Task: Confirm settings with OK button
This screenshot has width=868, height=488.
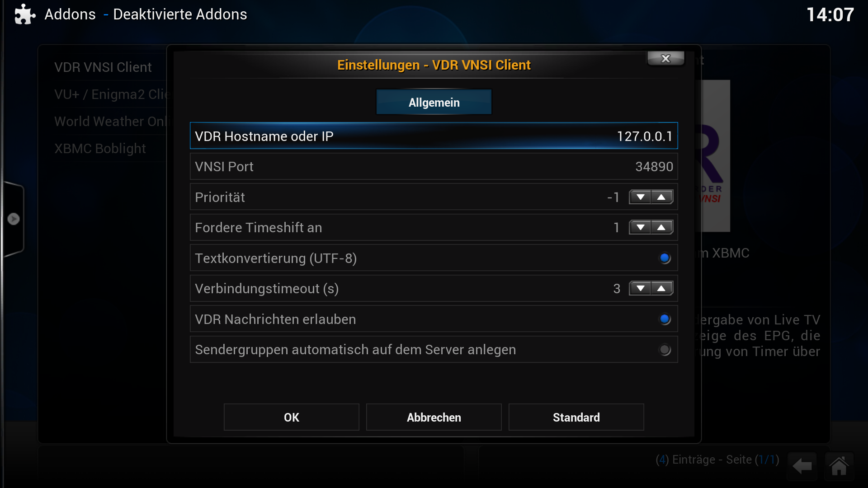Action: pos(292,417)
